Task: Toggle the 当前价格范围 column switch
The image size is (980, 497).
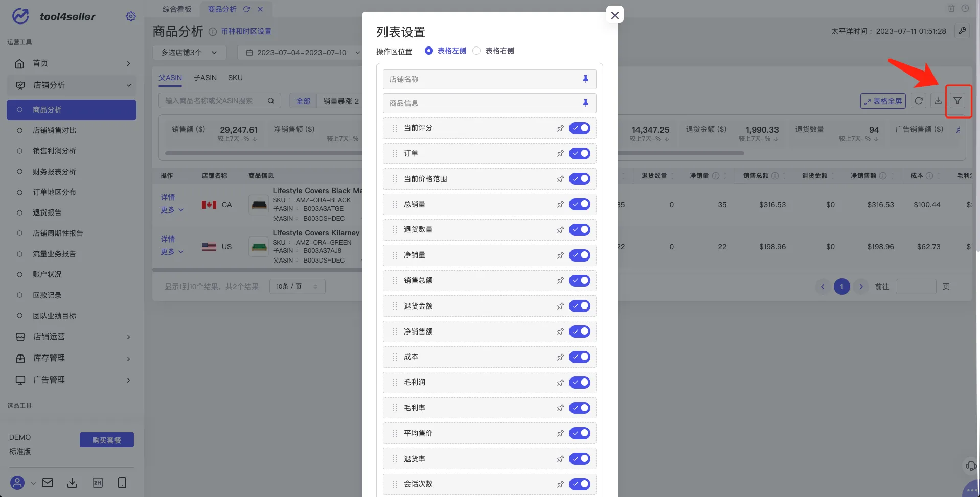Action: coord(580,179)
